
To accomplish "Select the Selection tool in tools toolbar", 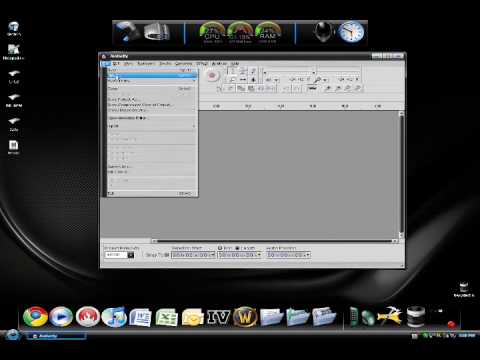I will click(233, 71).
